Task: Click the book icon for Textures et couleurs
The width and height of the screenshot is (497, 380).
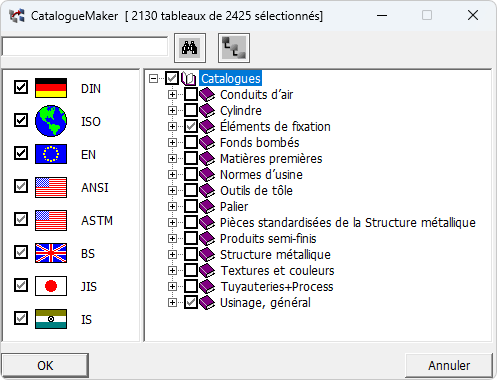Action: [207, 271]
